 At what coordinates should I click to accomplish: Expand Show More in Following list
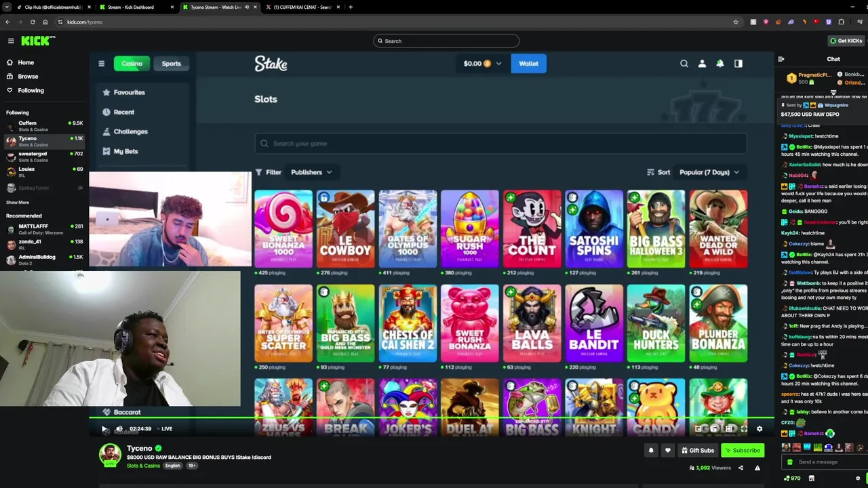[18, 202]
